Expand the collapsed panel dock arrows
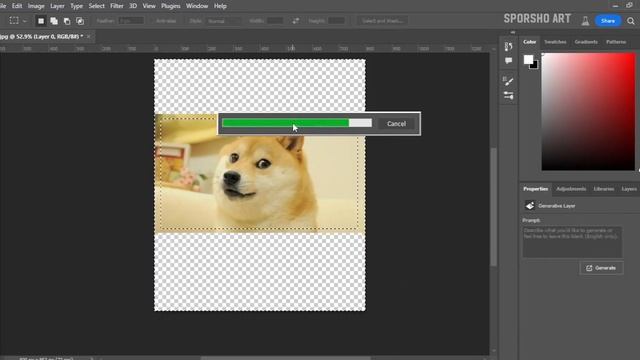The height and width of the screenshot is (360, 640). [x=513, y=32]
